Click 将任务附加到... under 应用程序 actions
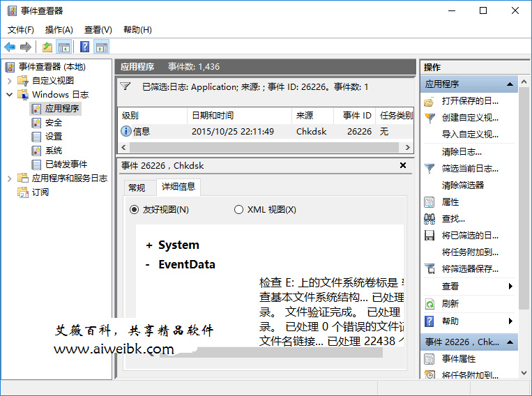 click(x=470, y=252)
